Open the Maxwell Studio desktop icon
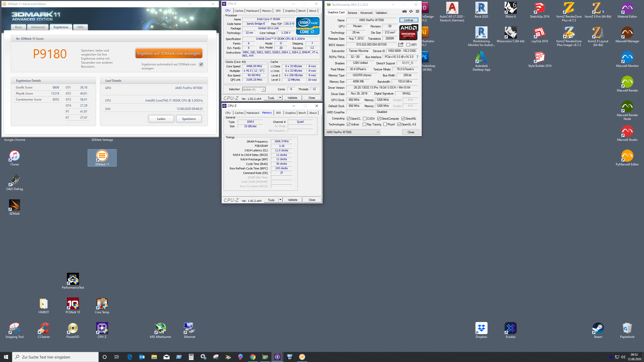 coord(627,133)
